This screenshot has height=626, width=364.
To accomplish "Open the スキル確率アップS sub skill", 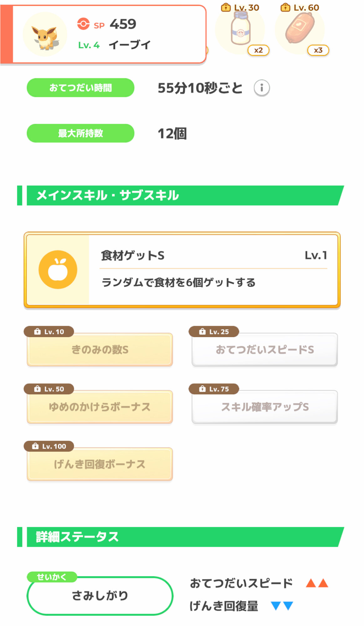I will click(x=265, y=407).
